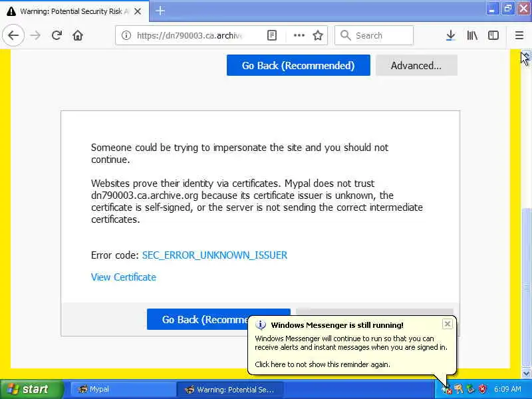Open the View Certificate link

coord(124,277)
